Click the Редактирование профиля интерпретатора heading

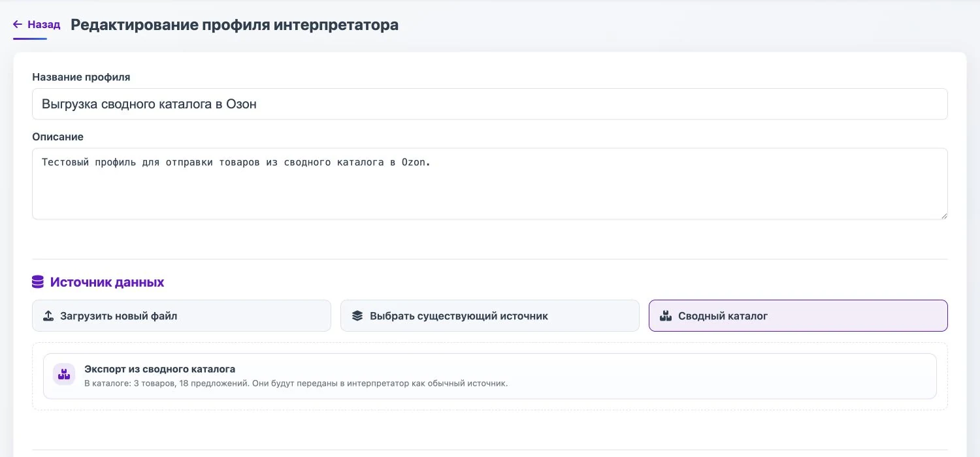point(235,25)
